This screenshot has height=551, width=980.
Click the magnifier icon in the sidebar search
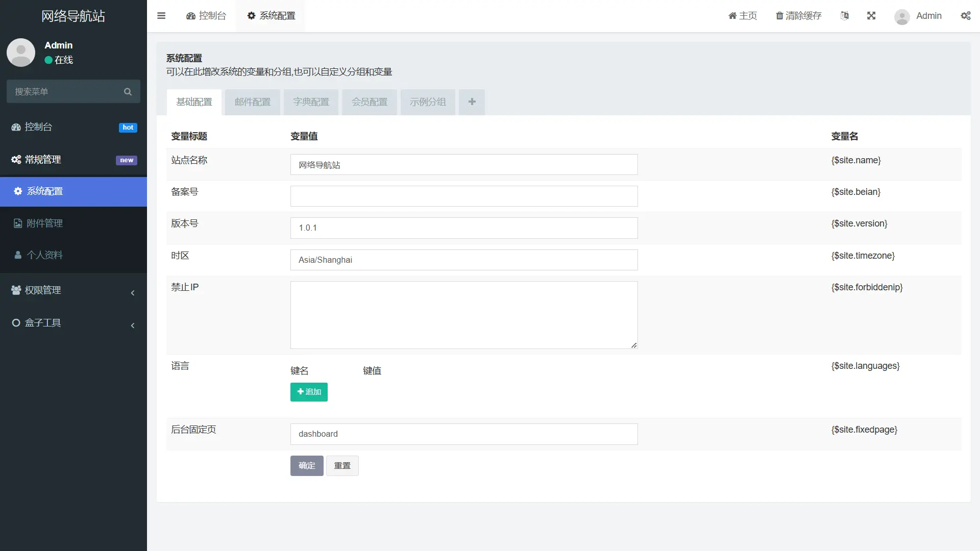click(128, 91)
